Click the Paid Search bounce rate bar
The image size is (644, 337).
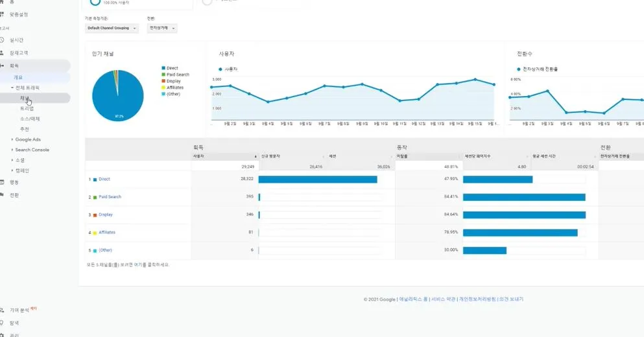524,197
